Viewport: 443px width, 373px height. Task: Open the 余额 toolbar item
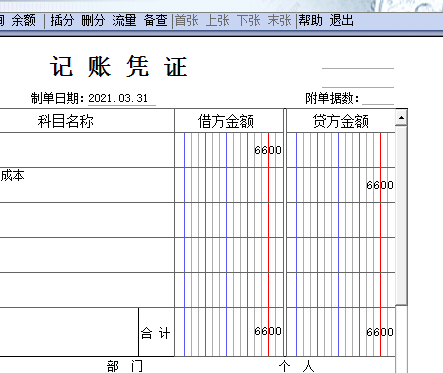(x=23, y=20)
